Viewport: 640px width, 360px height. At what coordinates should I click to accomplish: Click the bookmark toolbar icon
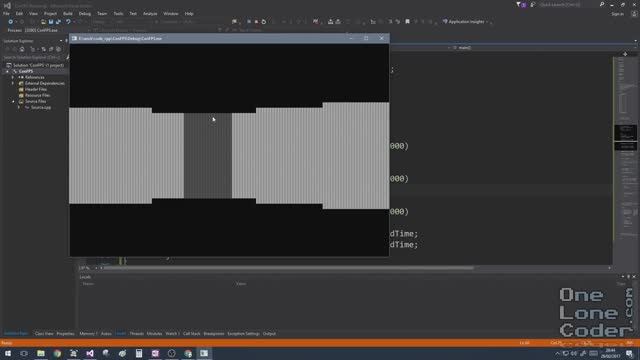[x=407, y=22]
